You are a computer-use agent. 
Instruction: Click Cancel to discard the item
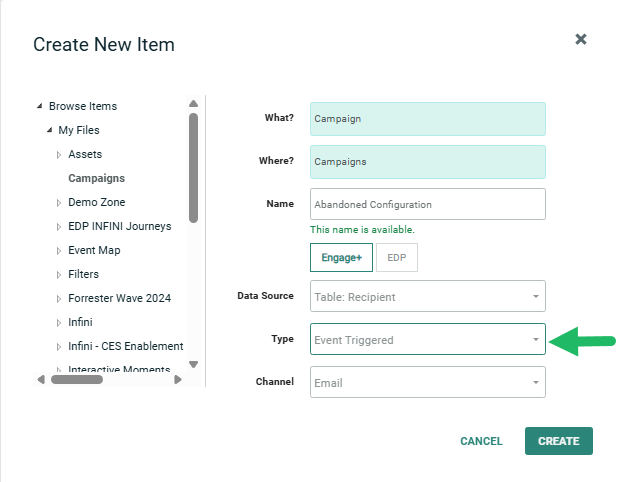[x=481, y=441]
